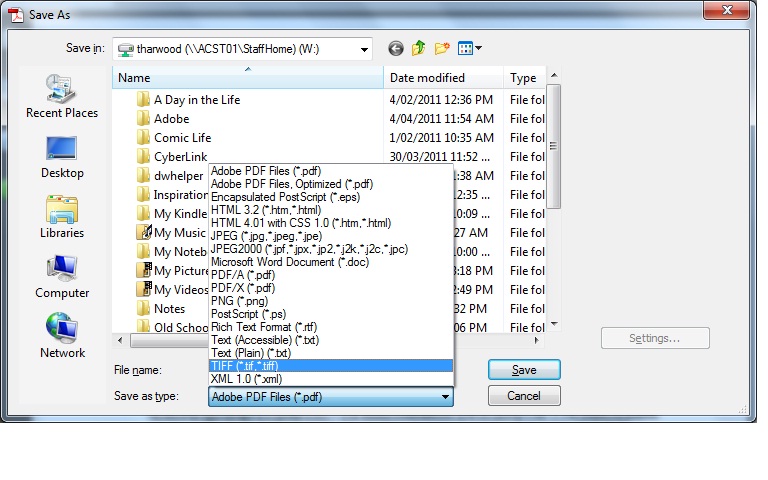Image resolution: width=768 pixels, height=480 pixels.
Task: Click the Back navigation arrow icon
Action: point(396,48)
